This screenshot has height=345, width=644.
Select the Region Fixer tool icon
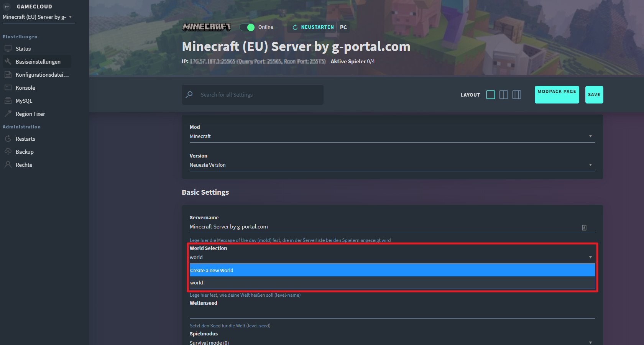pyautogui.click(x=8, y=113)
